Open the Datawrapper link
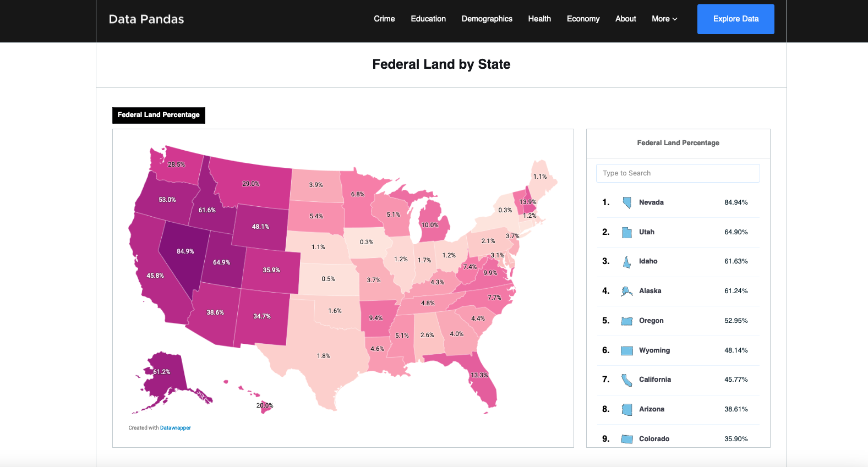Screen dimensions: 868x467 (176, 428)
